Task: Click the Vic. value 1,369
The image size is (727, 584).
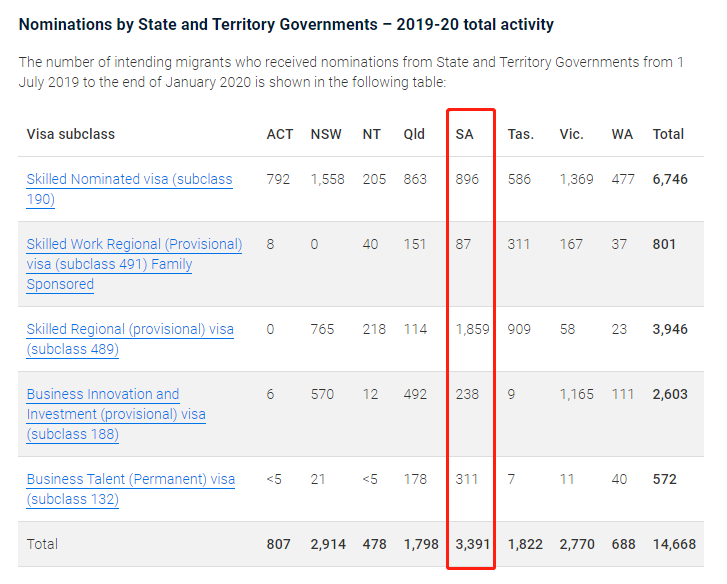Action: (576, 179)
